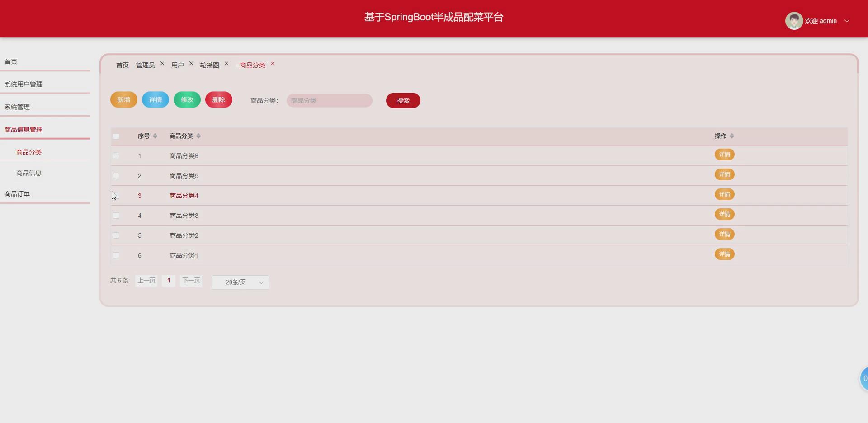
Task: Check the row for 商品分类6
Action: 116,156
